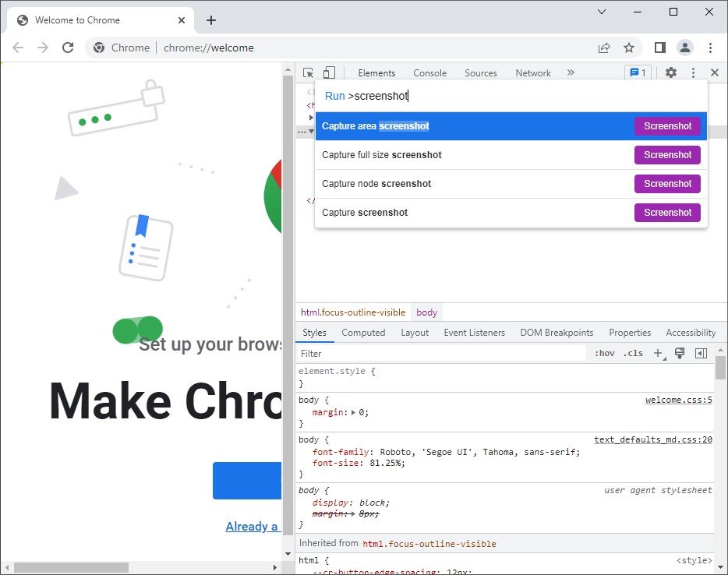The image size is (728, 575).
Task: Go back to the previous page
Action: pyautogui.click(x=18, y=48)
